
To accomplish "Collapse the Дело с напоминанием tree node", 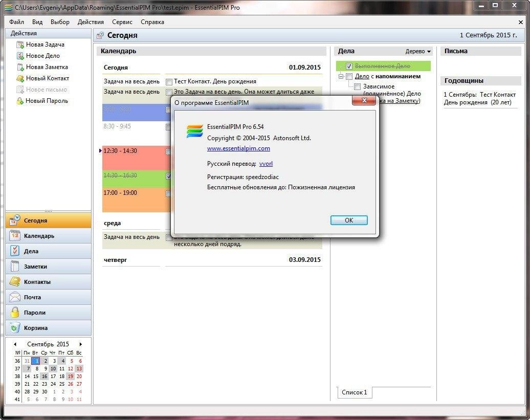I will 341,77.
